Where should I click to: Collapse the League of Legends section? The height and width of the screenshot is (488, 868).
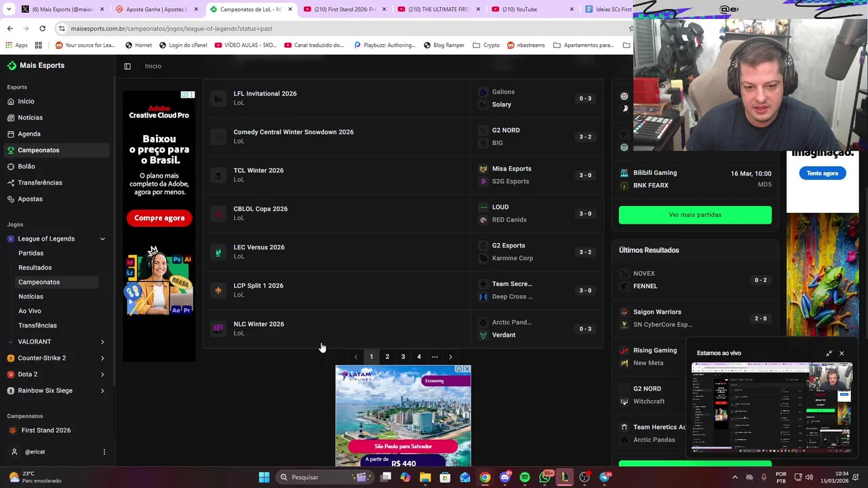coord(102,239)
